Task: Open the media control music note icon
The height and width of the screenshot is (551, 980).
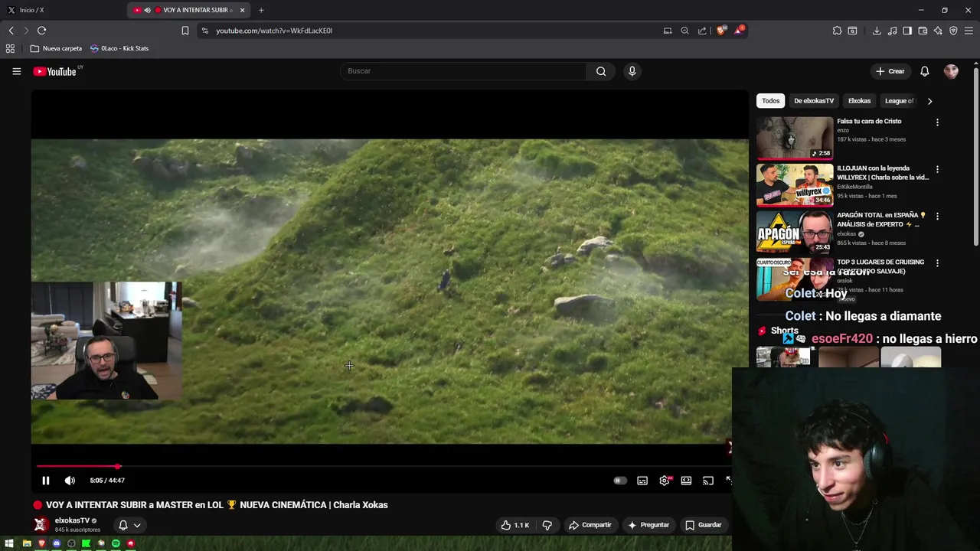Action: 892,31
